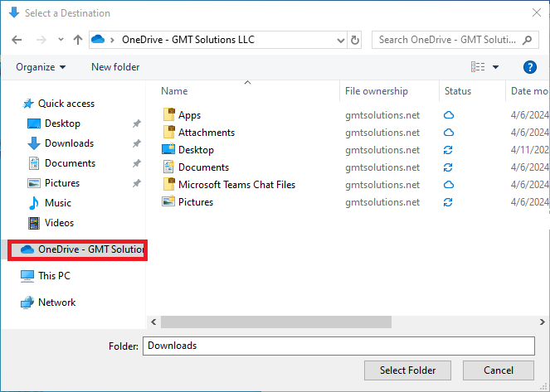Click sync status icon for Desktop row
550x392 pixels.
click(448, 150)
